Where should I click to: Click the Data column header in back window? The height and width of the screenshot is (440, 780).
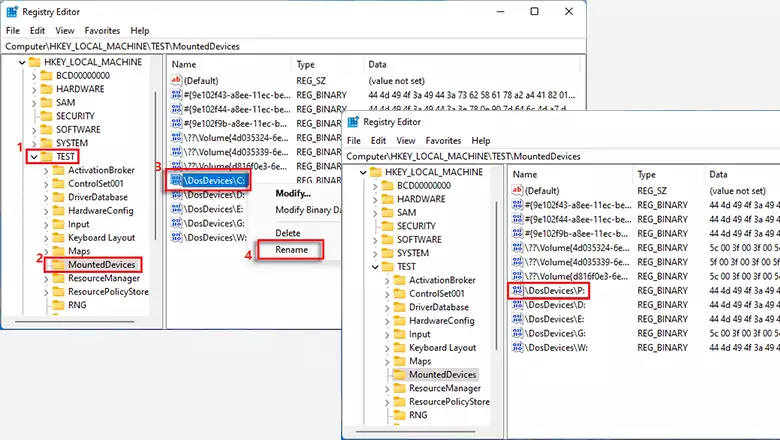[x=377, y=64]
